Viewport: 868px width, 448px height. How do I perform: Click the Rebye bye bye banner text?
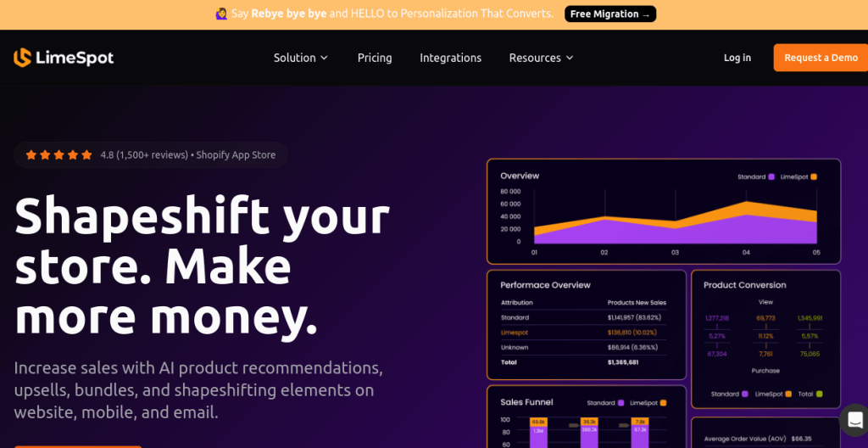(x=289, y=14)
